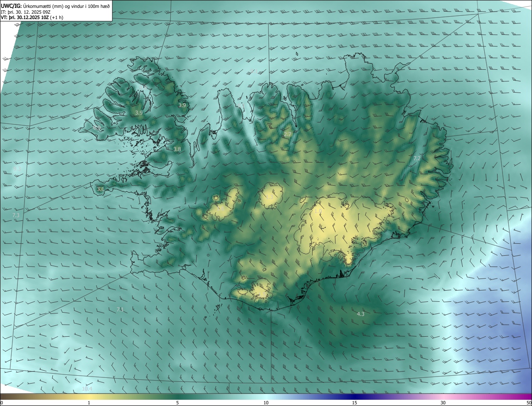This screenshot has width=532, height=406.
Task: Select the 'VT: þri. 30.12.2025 10Z (+1 h)' line
Action: 32,17
